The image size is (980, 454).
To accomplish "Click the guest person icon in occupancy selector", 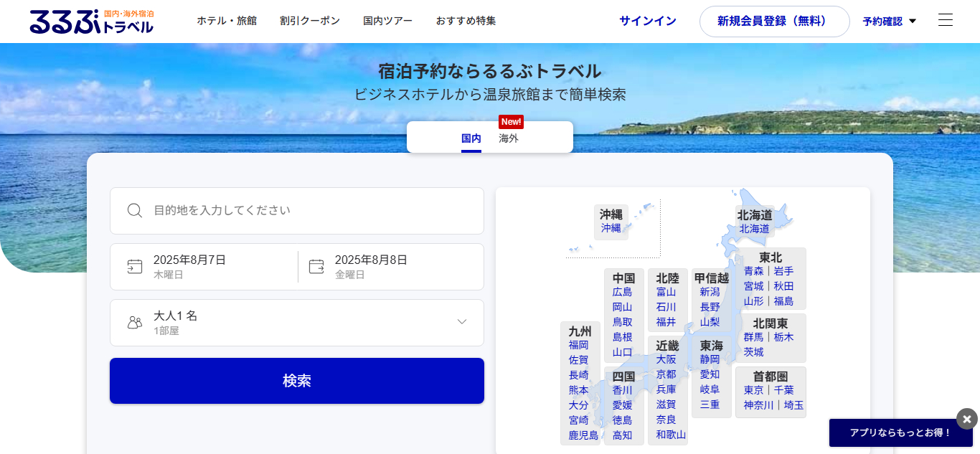I will [x=134, y=322].
